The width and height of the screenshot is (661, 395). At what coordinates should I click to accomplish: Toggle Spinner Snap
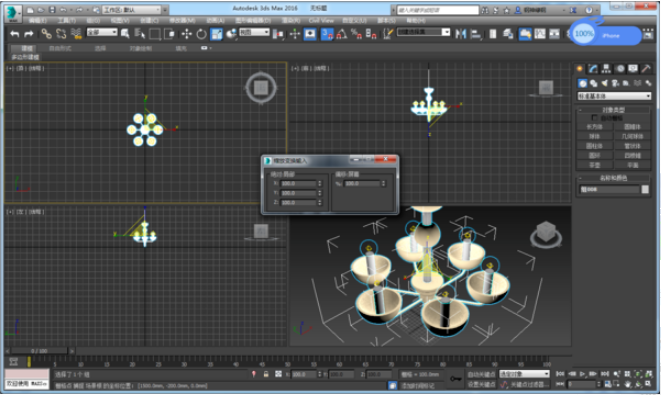(x=371, y=34)
